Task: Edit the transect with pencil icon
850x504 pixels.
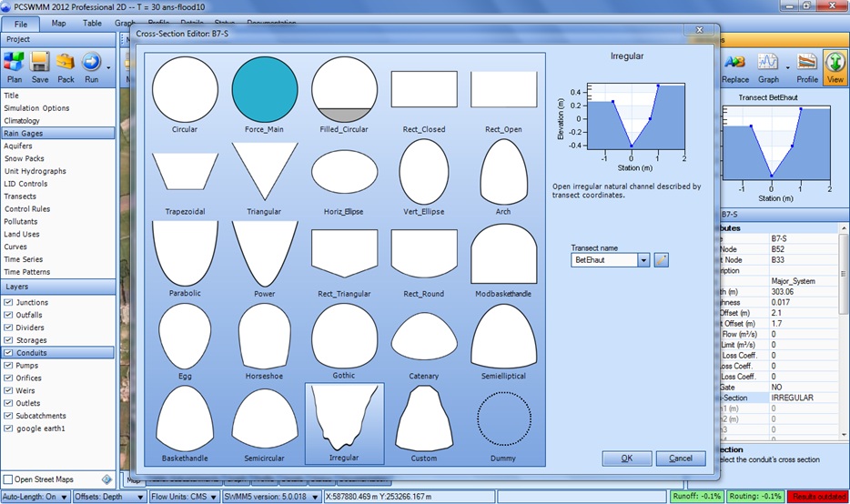Action: 661,260
